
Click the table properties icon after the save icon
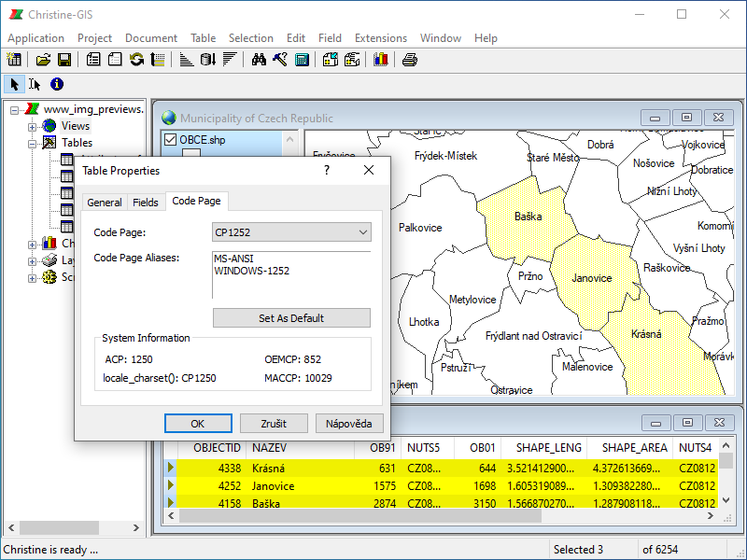click(x=93, y=60)
